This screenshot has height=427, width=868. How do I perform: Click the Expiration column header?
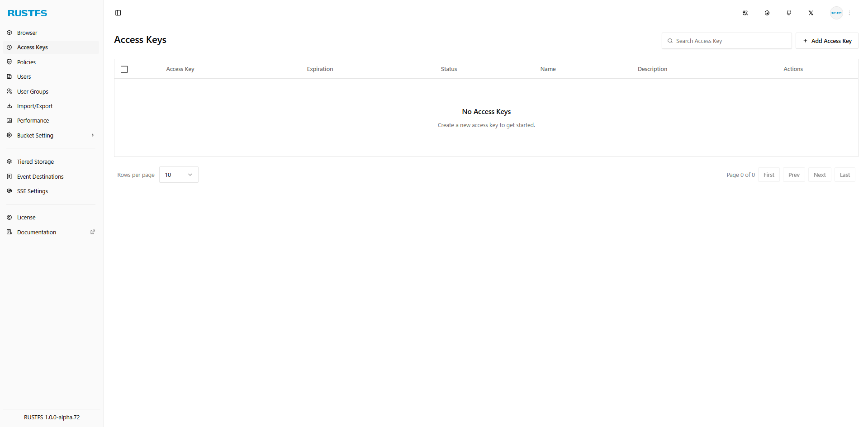coord(320,69)
